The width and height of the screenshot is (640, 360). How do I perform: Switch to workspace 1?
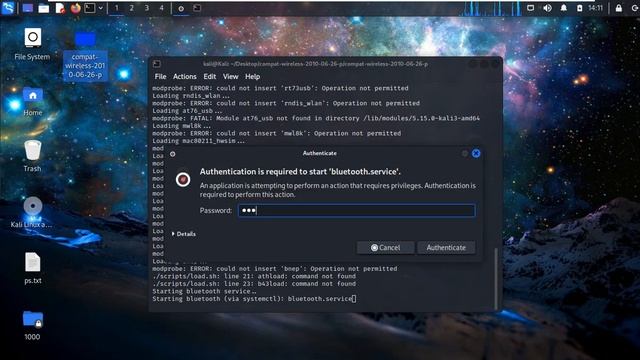pos(117,8)
